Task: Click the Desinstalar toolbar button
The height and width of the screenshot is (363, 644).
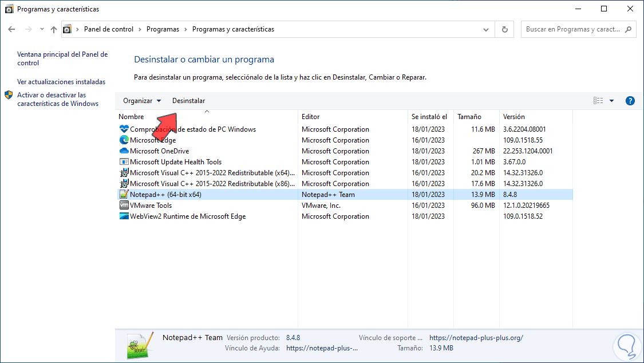Action: 188,101
